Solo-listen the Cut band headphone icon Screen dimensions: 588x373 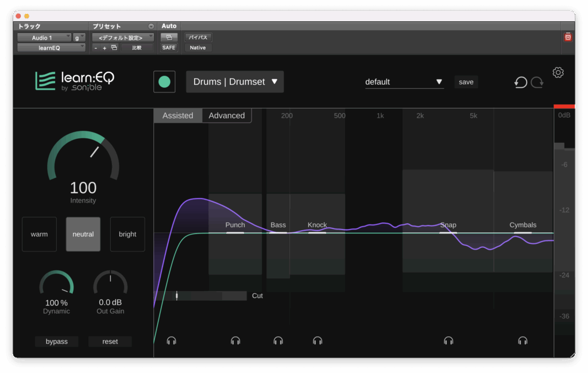click(x=171, y=340)
